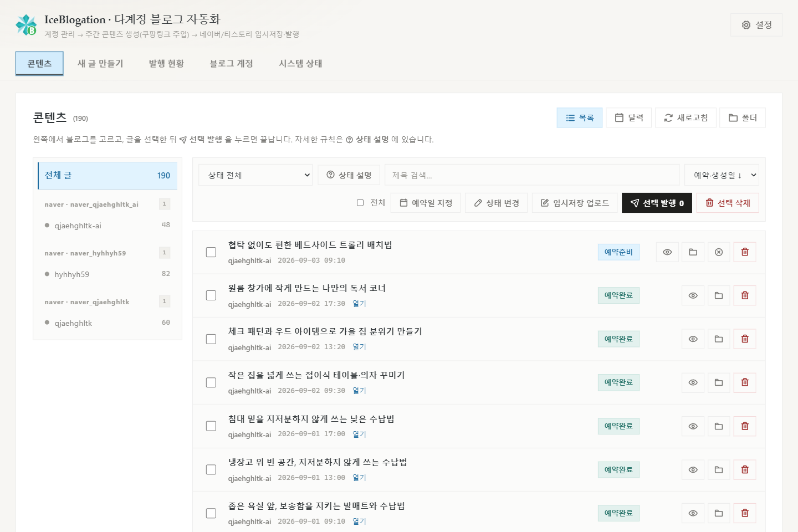This screenshot has width=798, height=532.
Task: Click the 선택 발행 publish button
Action: tap(657, 203)
